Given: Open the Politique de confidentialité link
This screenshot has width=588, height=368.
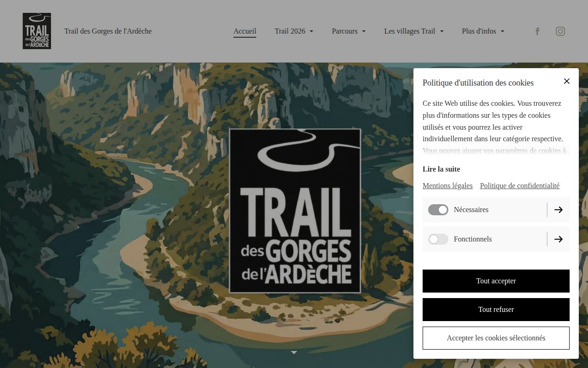Looking at the screenshot, I should (x=520, y=186).
